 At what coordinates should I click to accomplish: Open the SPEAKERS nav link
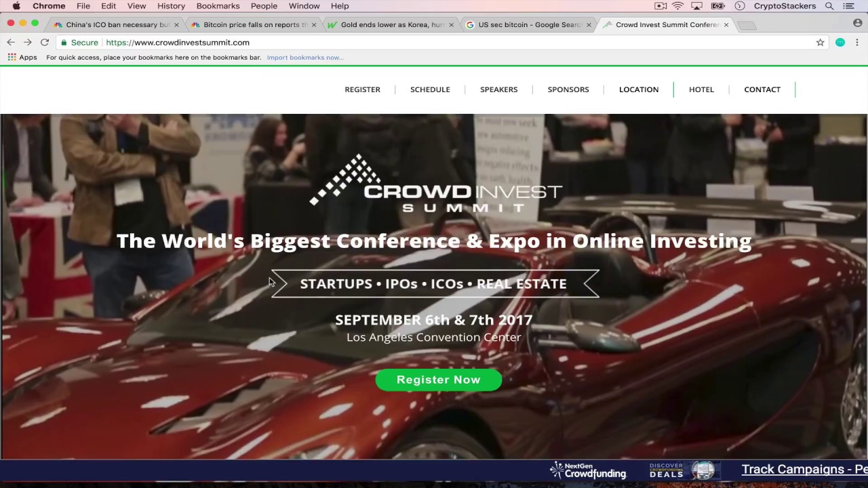click(498, 89)
